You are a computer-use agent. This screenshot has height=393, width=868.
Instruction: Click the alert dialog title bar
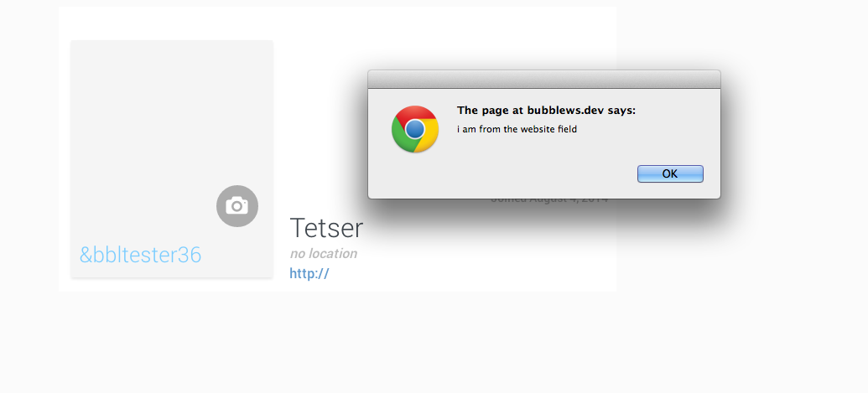[544, 79]
